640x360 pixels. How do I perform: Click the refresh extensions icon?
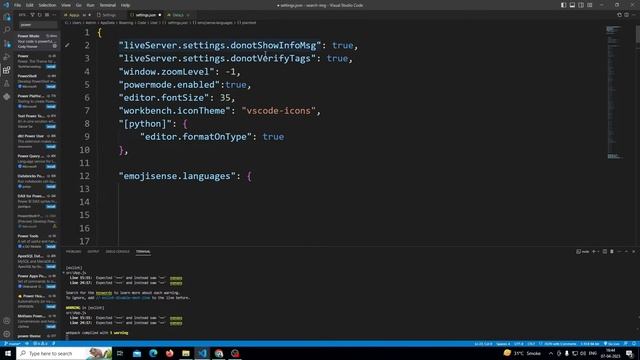(x=40, y=15)
